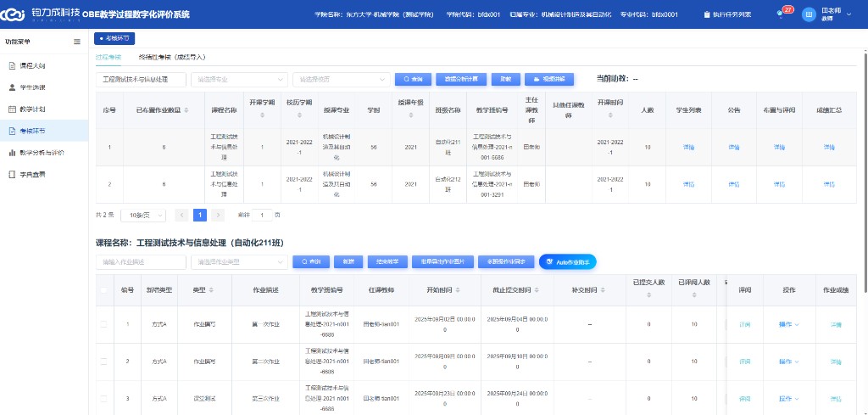Expand 操作 menu for 第二次作业
Screen dimensions: 868x415
click(789, 362)
